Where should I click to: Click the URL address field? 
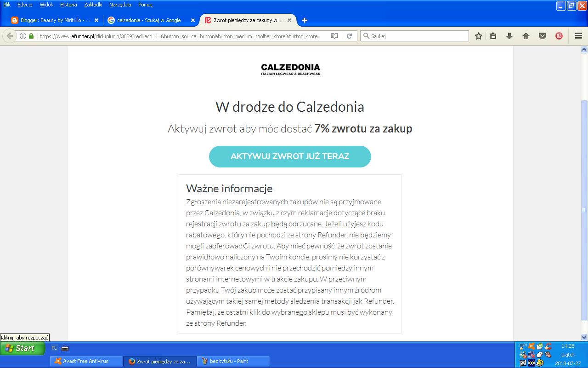[x=179, y=36]
